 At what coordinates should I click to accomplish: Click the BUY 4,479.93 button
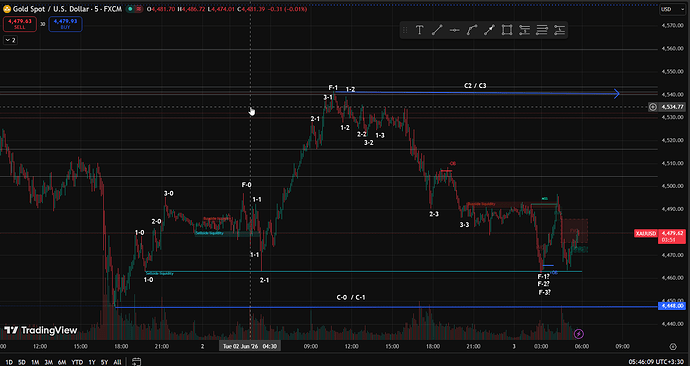tap(66, 24)
